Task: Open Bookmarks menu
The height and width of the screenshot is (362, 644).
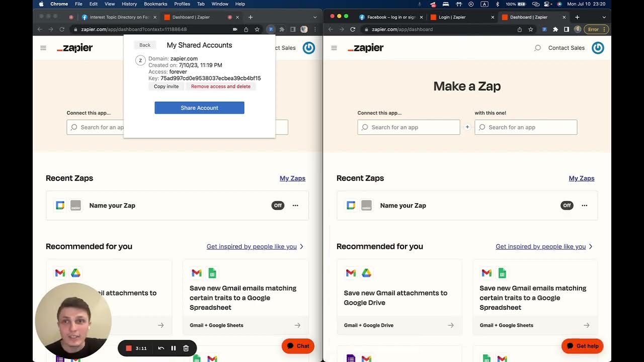Action: coord(155,4)
